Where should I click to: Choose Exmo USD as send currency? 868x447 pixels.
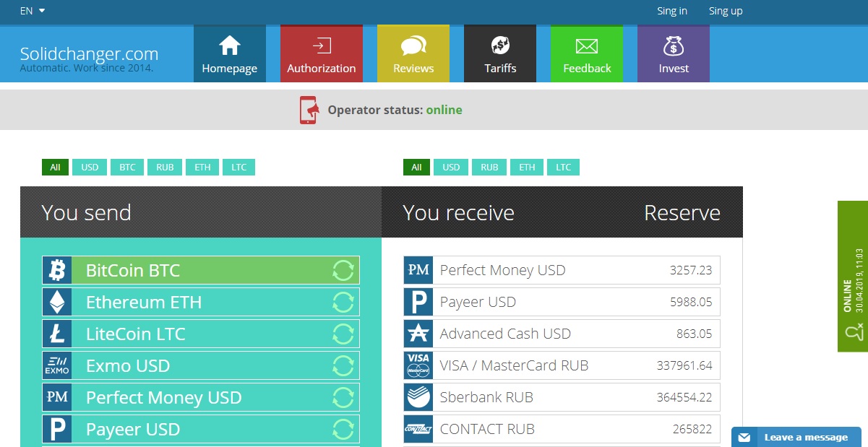tap(201, 365)
